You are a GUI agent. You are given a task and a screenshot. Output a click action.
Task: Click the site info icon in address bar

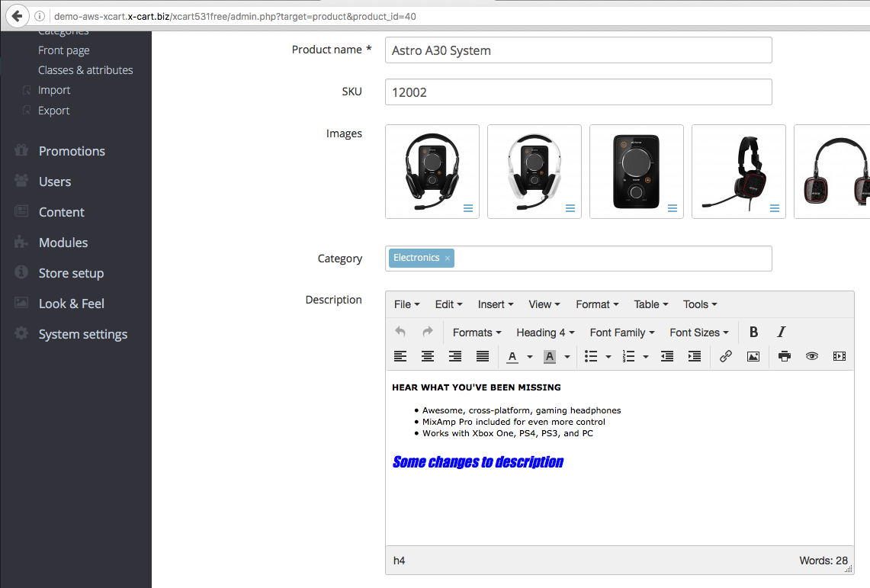coord(40,16)
